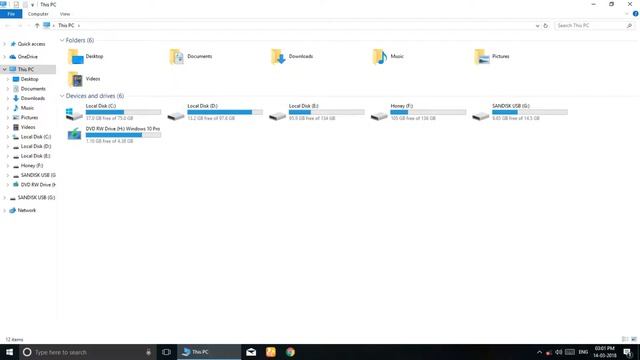Select SANDISK USB (G:) drive icon in main pane
The width and height of the screenshot is (640, 360).
pos(481,116)
